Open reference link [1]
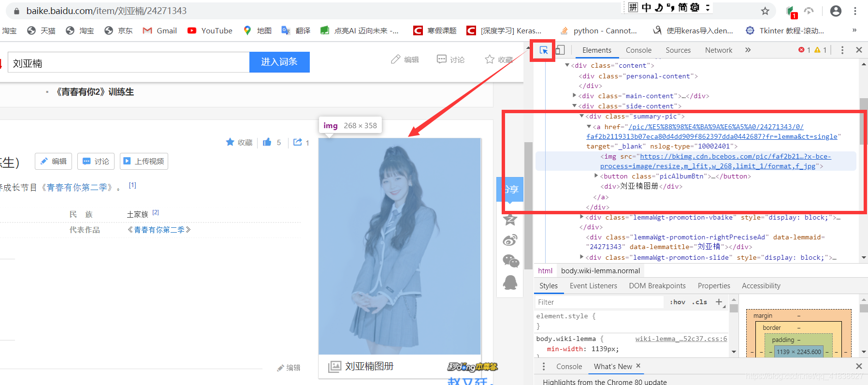The width and height of the screenshot is (868, 385). 132,185
